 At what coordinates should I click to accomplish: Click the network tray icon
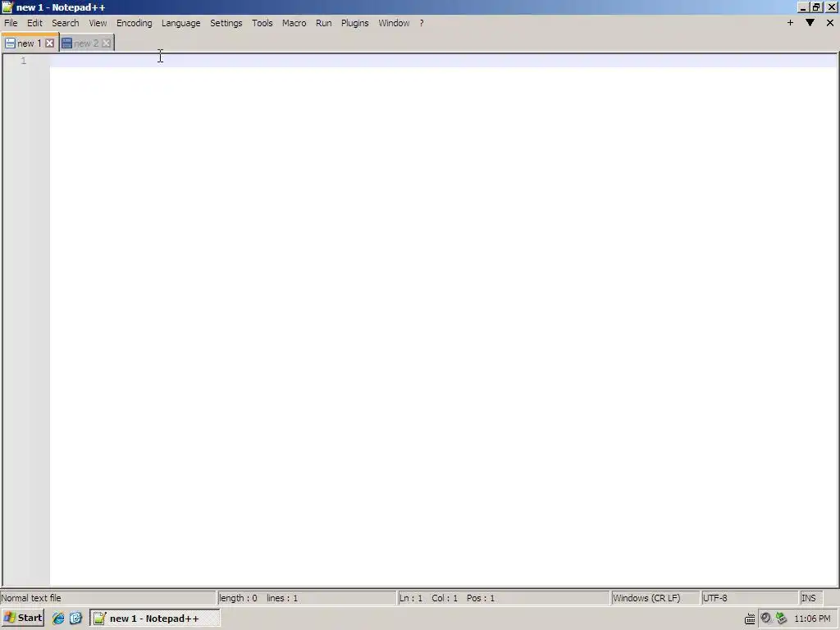click(x=781, y=619)
